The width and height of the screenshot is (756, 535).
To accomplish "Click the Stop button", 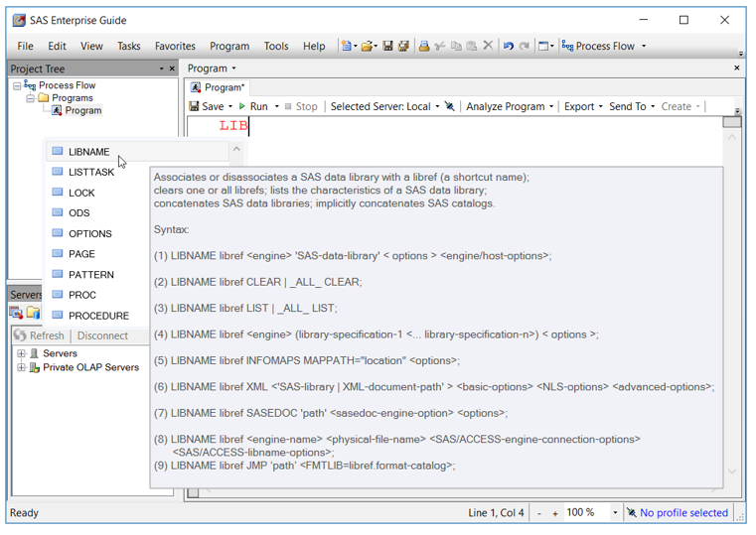I will pyautogui.click(x=301, y=106).
